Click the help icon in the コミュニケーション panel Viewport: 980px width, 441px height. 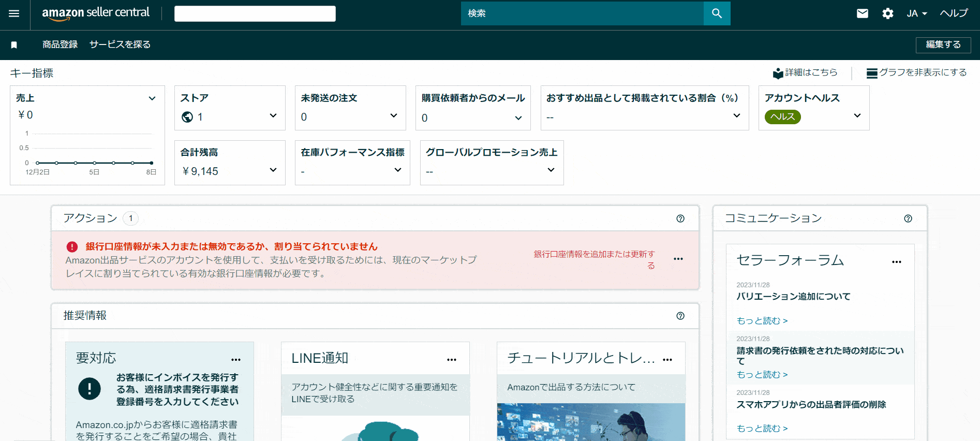coord(908,218)
